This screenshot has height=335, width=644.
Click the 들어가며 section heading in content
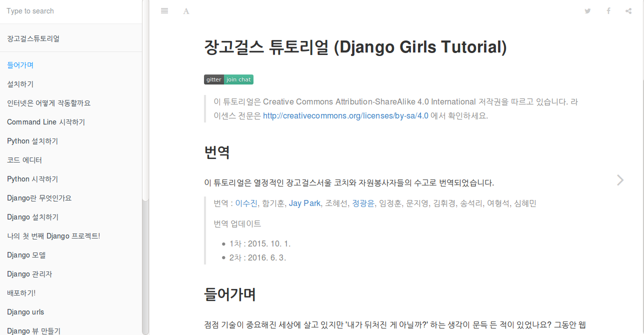tap(230, 294)
